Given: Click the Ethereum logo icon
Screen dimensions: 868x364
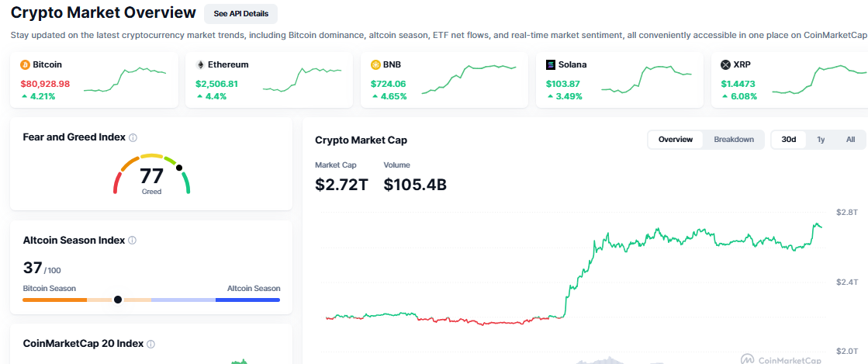Looking at the screenshot, I should coord(200,65).
